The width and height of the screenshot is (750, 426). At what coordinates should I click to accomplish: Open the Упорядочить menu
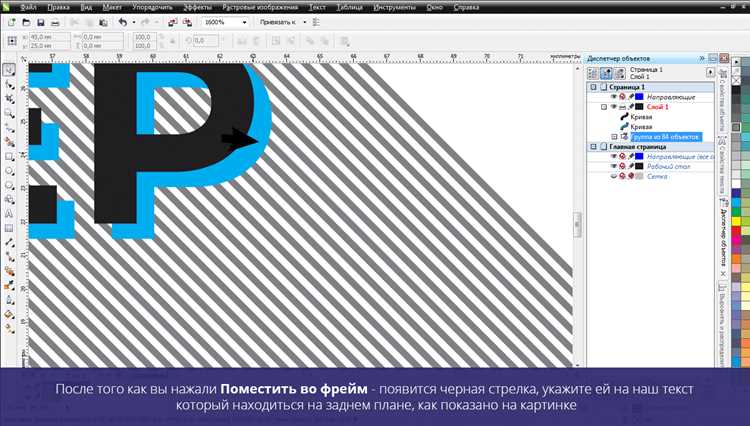click(x=153, y=7)
